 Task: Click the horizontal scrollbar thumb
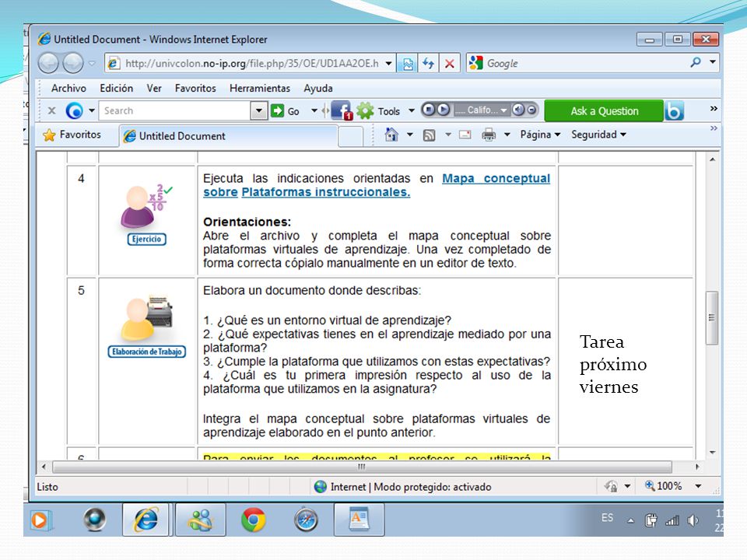(x=362, y=467)
